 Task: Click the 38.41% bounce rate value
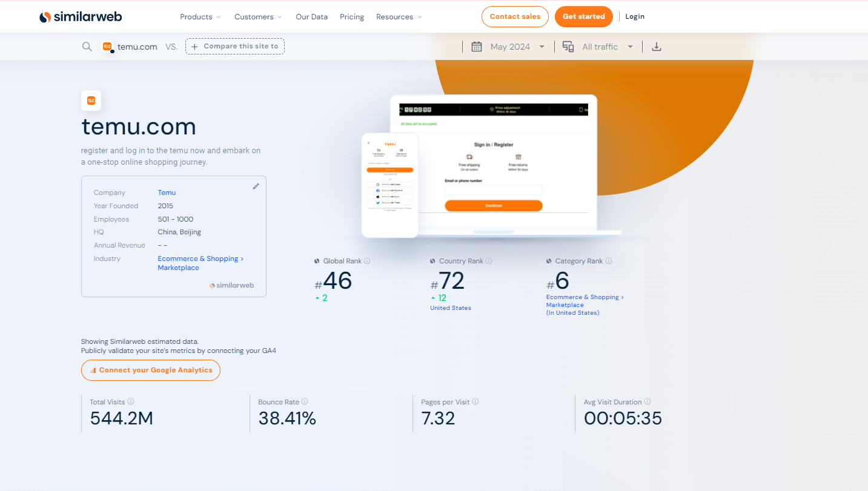coord(287,418)
